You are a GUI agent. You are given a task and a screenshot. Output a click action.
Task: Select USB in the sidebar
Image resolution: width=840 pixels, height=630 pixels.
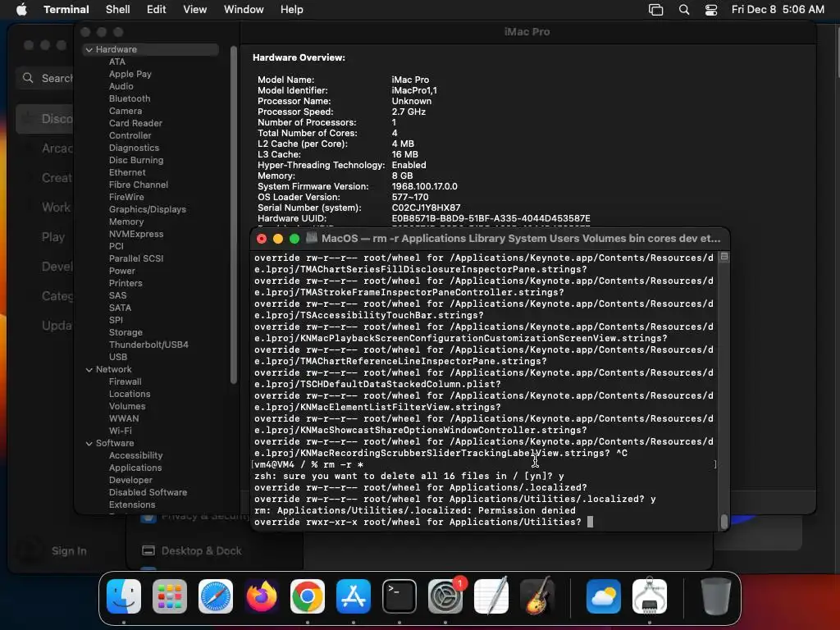(118, 358)
